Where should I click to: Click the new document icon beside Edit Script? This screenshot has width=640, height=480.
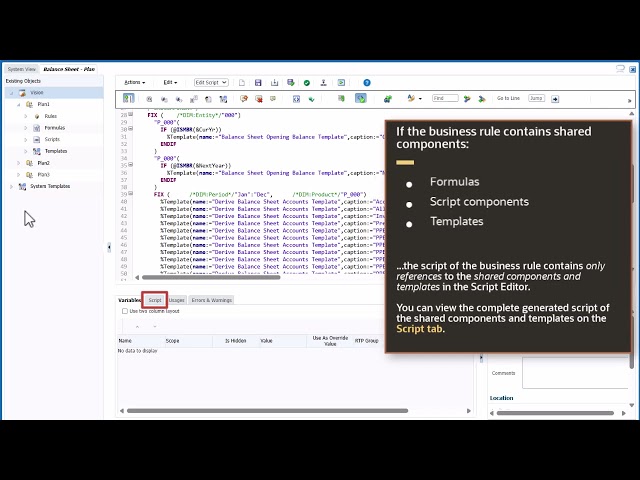pos(242,82)
